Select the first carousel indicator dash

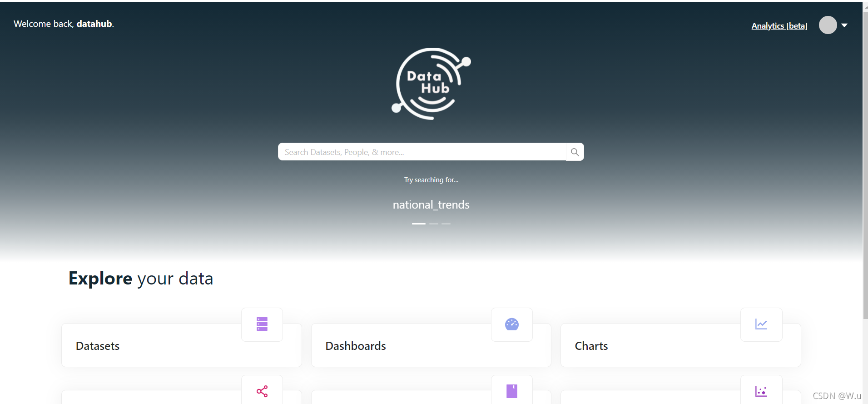419,224
